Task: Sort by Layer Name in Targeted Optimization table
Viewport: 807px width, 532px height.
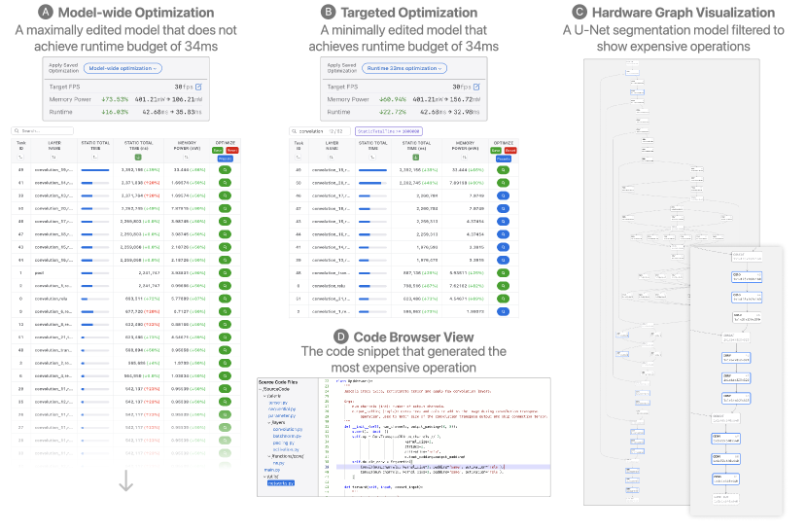Action: 332,158
